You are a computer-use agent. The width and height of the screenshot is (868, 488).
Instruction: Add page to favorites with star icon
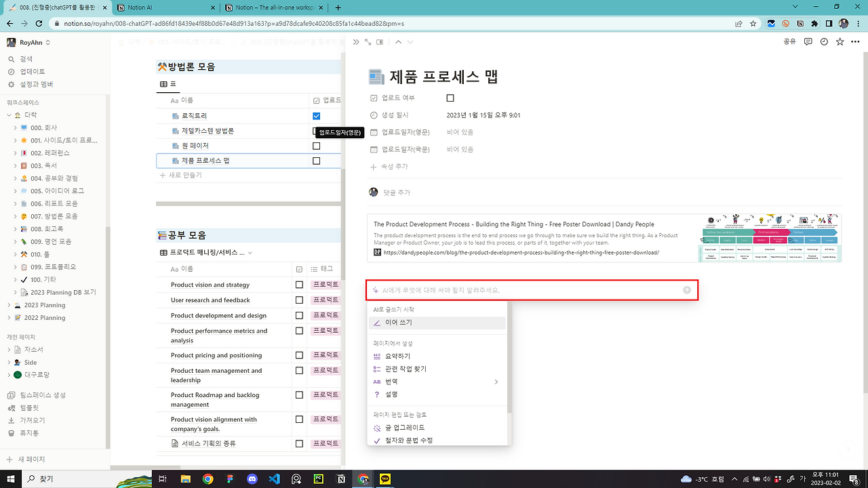pyautogui.click(x=840, y=41)
